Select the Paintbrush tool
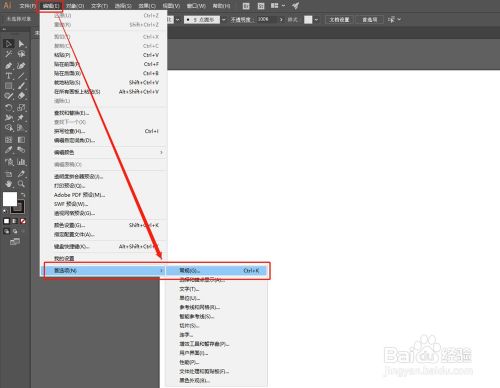Screen dimensions: 500x388 [21, 86]
